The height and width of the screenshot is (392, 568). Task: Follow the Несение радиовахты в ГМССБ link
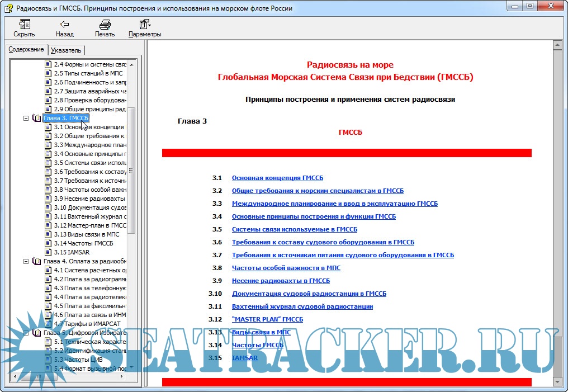(x=281, y=281)
